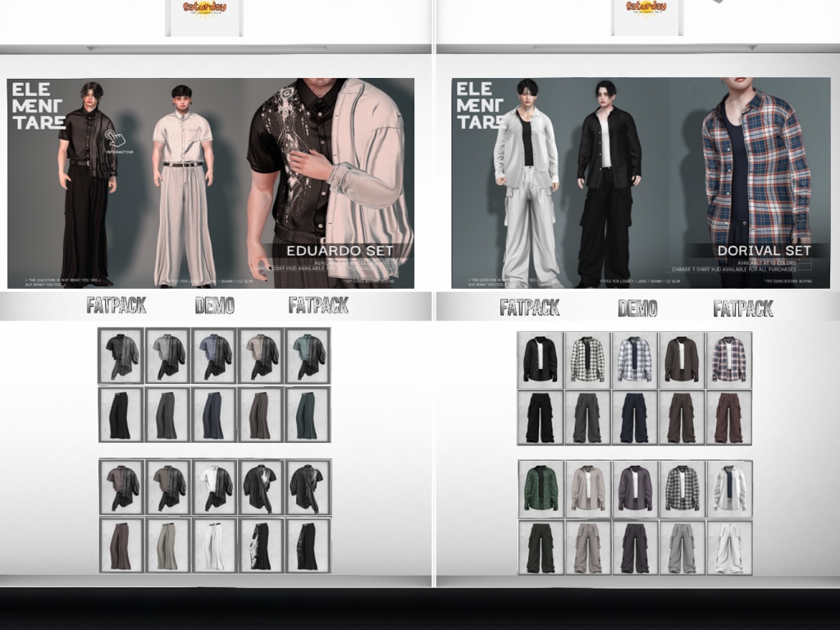Viewport: 840px width, 630px height.
Task: Select the blue Eduardo shirt swatch
Action: point(214,355)
